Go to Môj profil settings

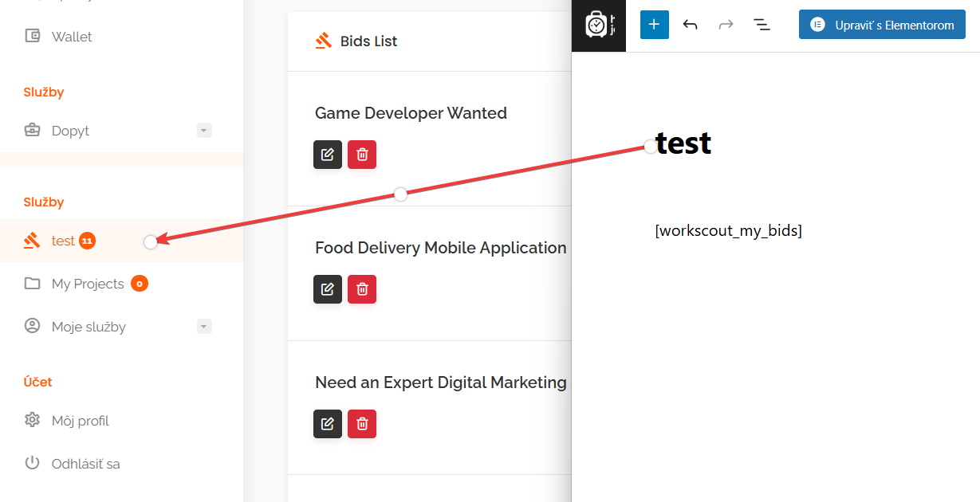[x=80, y=421]
